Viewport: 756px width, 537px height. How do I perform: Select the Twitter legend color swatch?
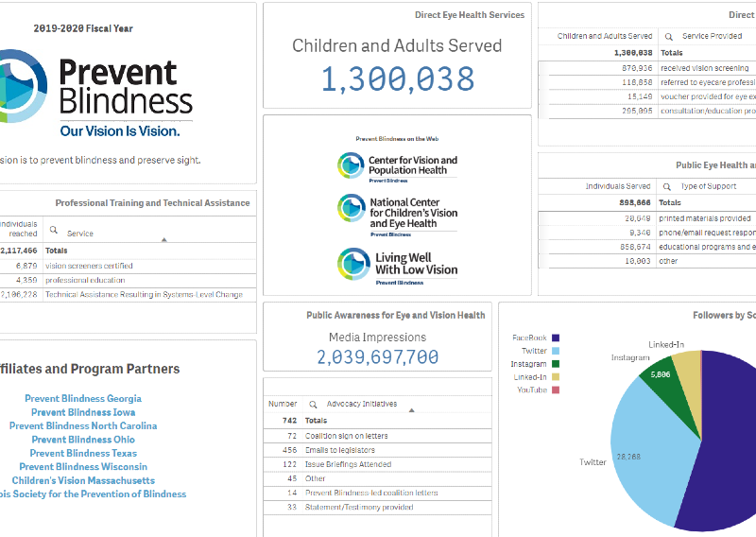(x=556, y=351)
